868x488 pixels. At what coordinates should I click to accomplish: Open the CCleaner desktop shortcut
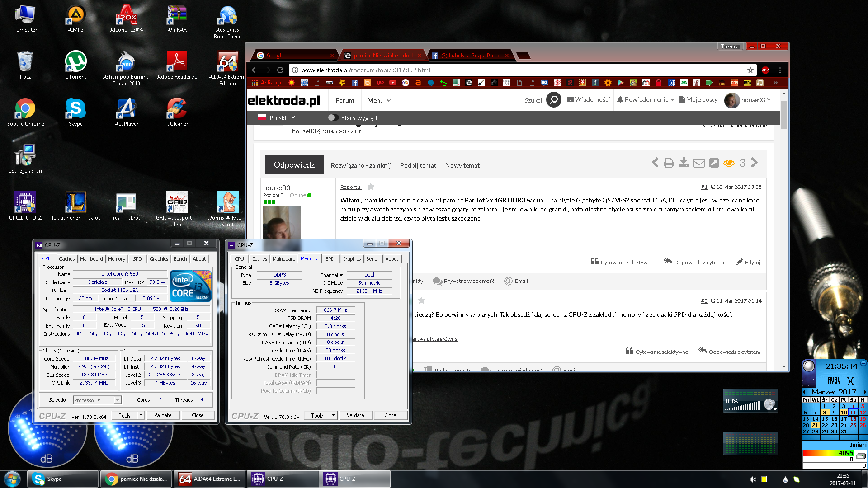pyautogui.click(x=177, y=113)
